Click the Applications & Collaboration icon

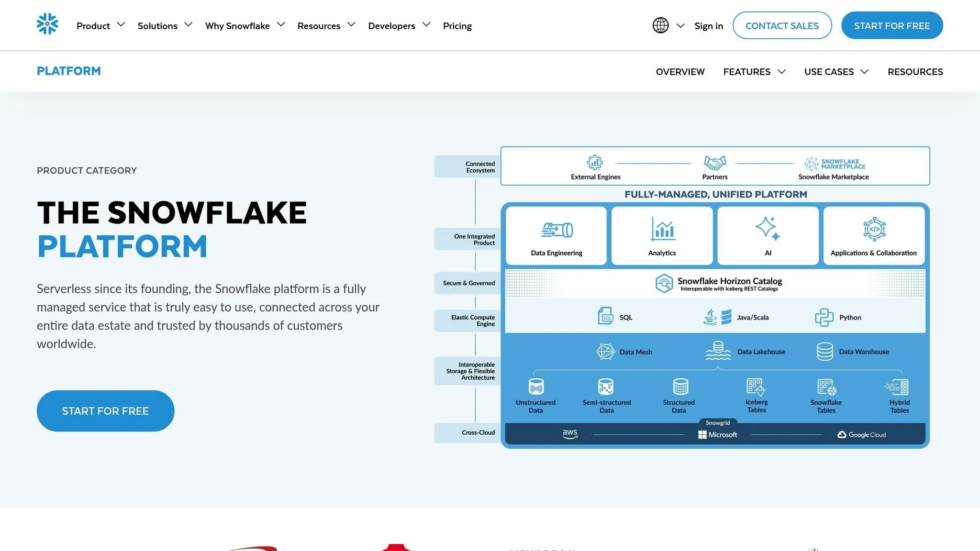coord(874,229)
